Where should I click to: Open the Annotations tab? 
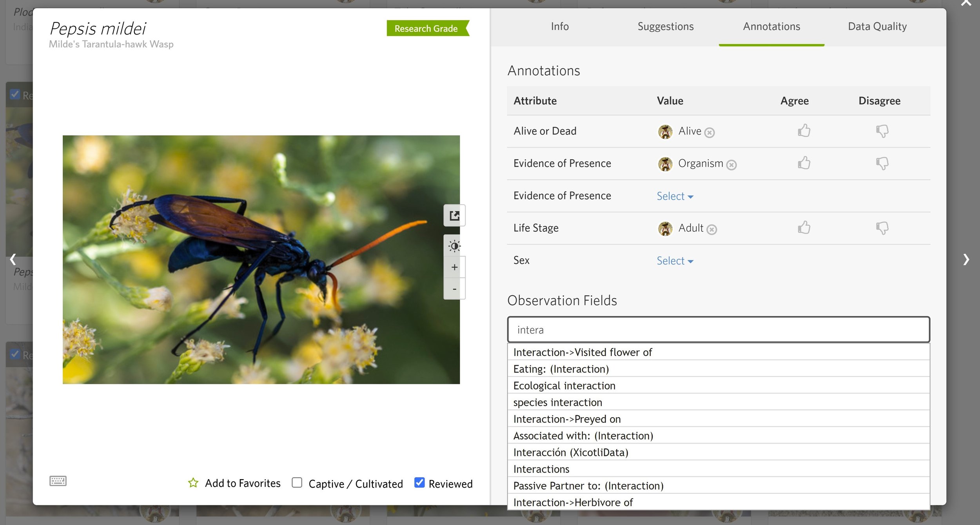pyautogui.click(x=771, y=27)
